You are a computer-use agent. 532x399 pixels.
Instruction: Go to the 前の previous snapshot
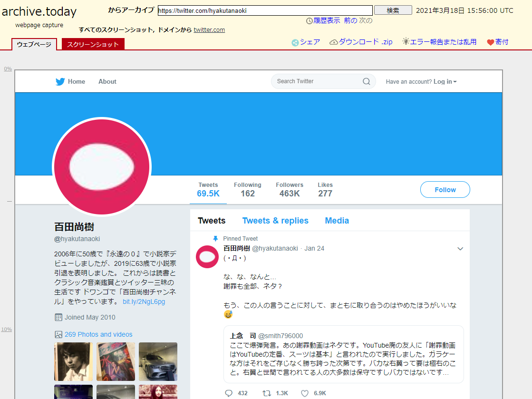tap(350, 21)
